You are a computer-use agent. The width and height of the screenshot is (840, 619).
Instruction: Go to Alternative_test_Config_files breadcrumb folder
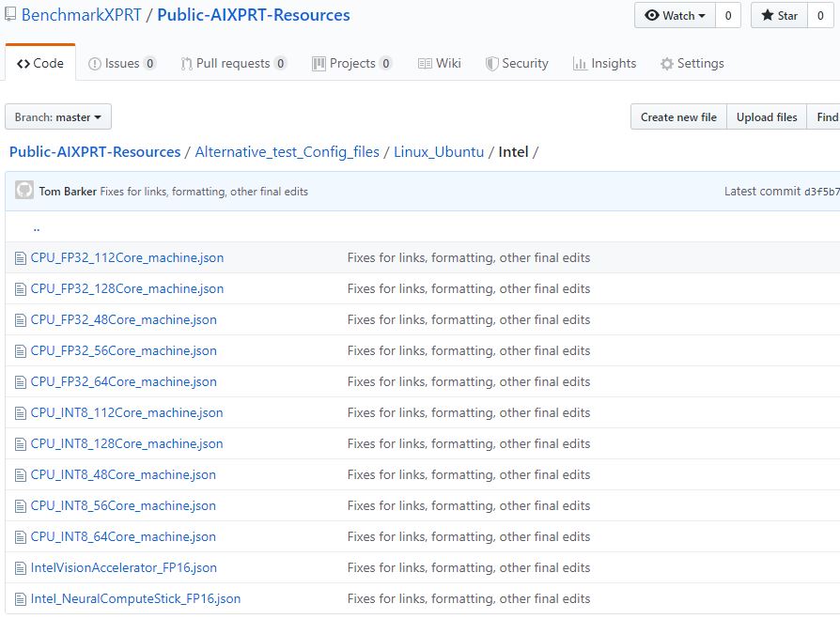point(288,152)
